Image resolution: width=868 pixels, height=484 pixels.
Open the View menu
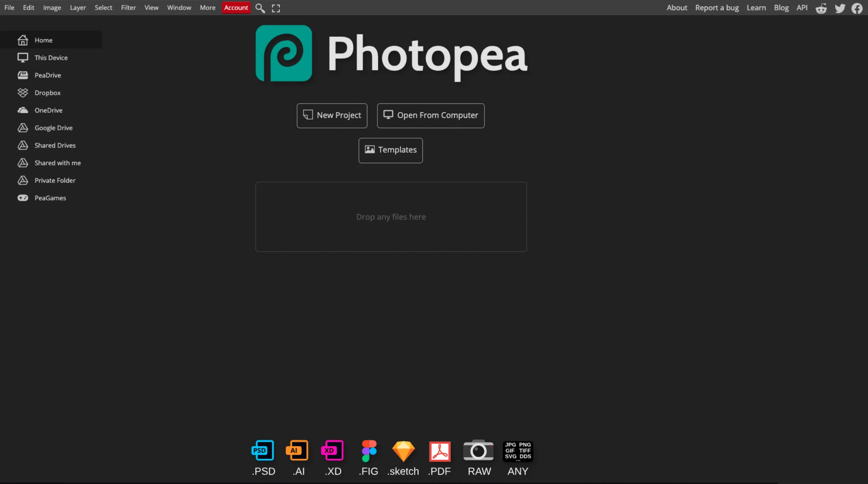[151, 7]
